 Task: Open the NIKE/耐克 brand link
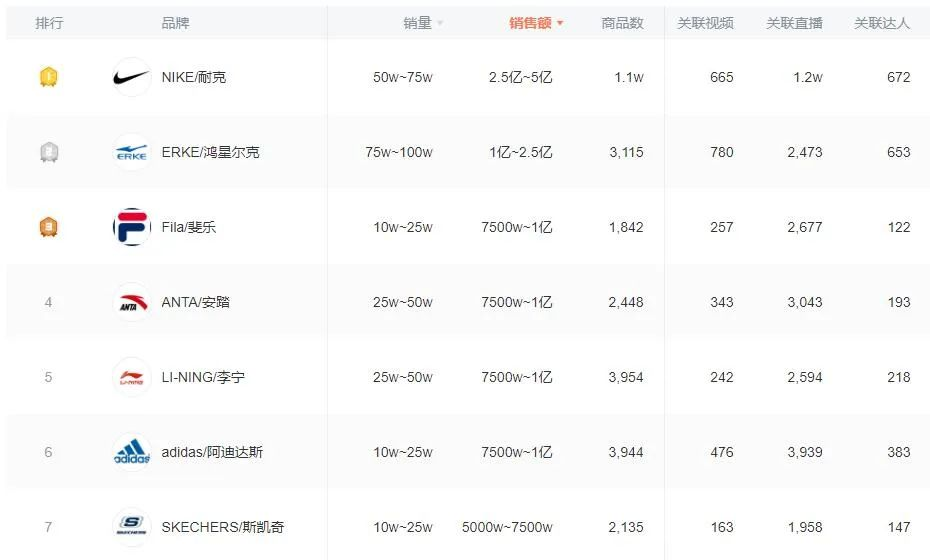coord(194,77)
